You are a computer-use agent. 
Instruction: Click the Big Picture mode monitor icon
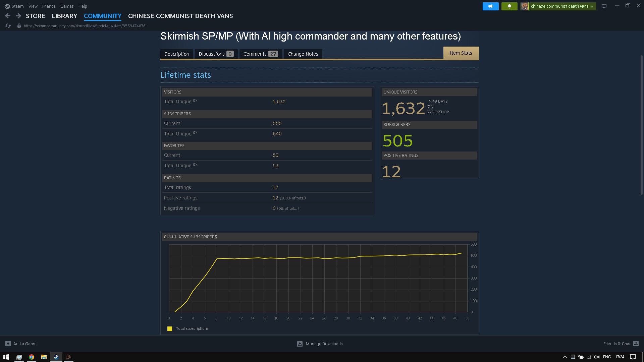coord(604,6)
